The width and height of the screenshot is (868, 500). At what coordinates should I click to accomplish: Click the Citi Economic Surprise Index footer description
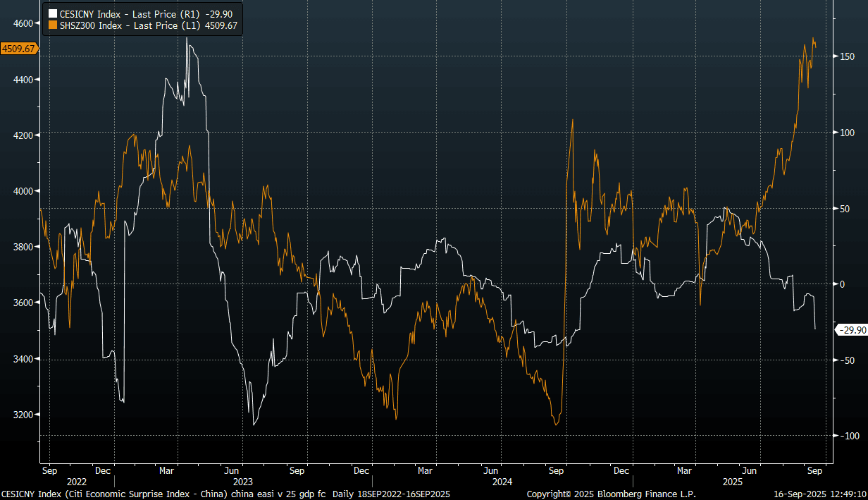(x=163, y=494)
